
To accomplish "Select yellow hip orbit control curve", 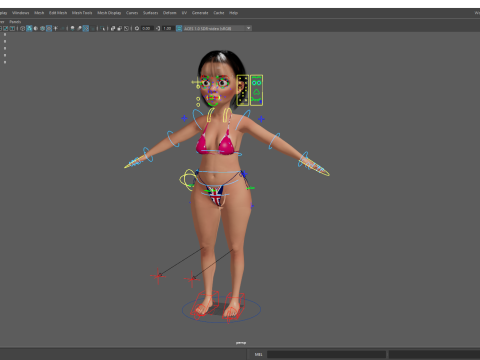I will click(x=188, y=180).
